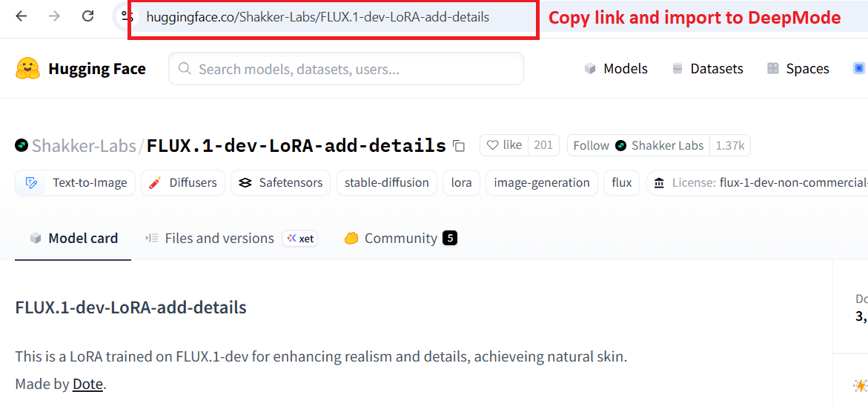Copy model name with the copy icon

(459, 146)
